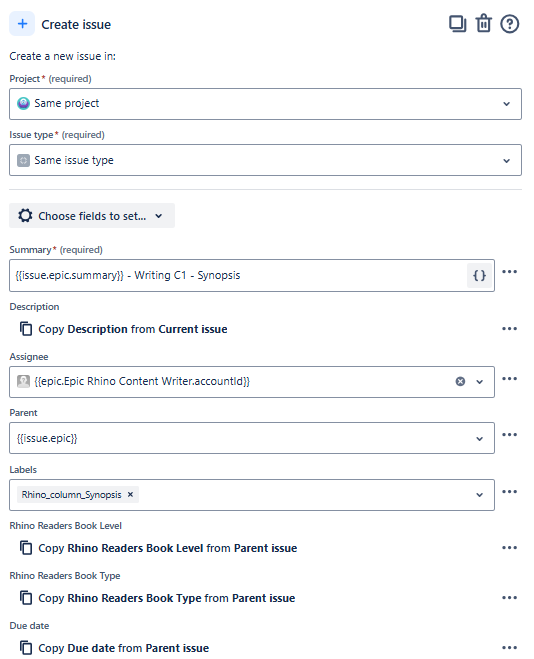534x659 pixels.
Task: Click Copy Rhino Readers Book Level setting
Action: coord(158,548)
